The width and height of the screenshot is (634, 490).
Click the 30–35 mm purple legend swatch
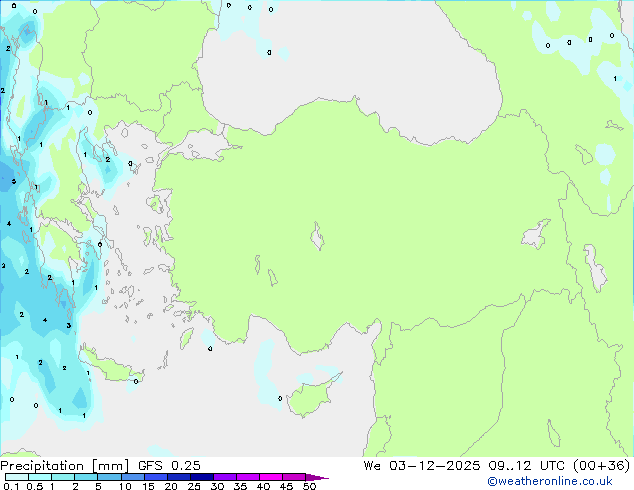pos(224,477)
